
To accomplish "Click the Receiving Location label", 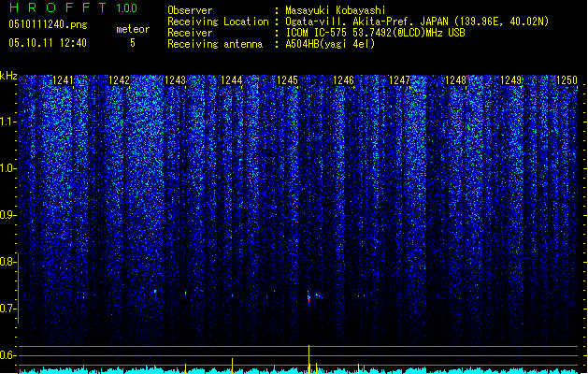I will 218,22.
